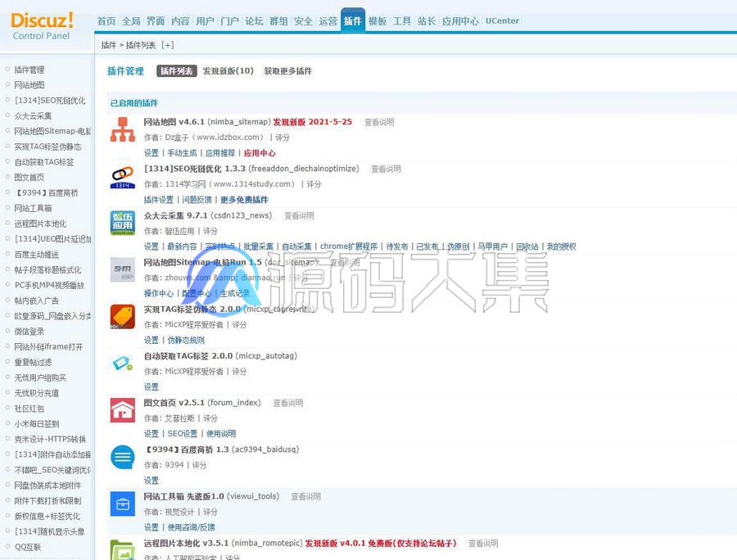Click the 已启用的插件 section heading
This screenshot has height=560, width=737.
click(x=134, y=103)
